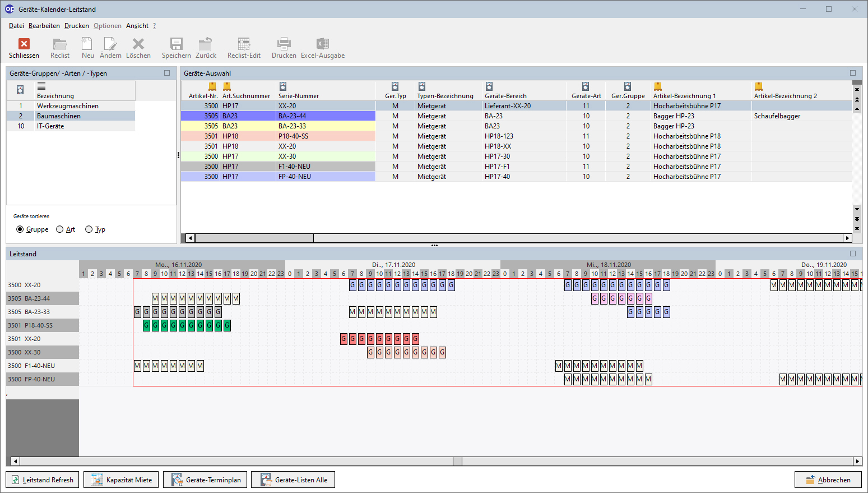The image size is (868, 493).
Task: Click the Geräte-Art column header icon
Action: pyautogui.click(x=586, y=86)
